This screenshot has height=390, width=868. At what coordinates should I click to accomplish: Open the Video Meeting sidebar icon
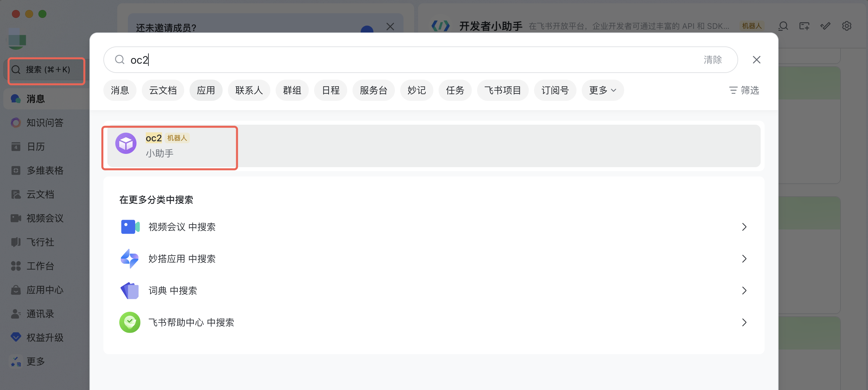coord(16,218)
